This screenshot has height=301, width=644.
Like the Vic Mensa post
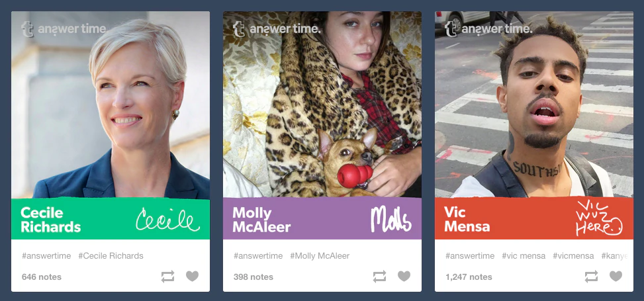616,276
